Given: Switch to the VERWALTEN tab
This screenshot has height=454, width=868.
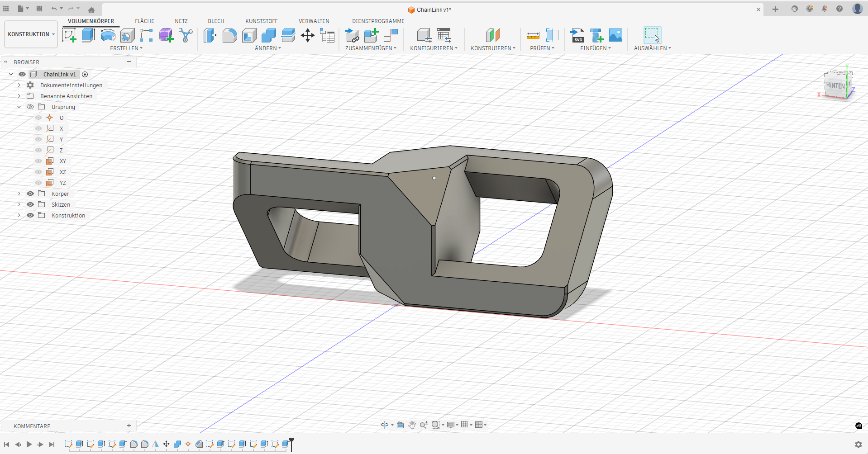Looking at the screenshot, I should click(314, 21).
